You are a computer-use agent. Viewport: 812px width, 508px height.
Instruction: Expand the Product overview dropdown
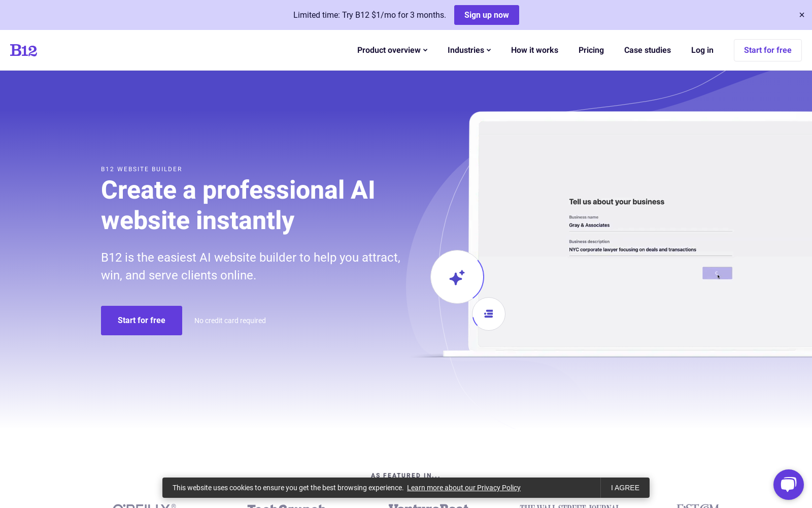point(392,50)
